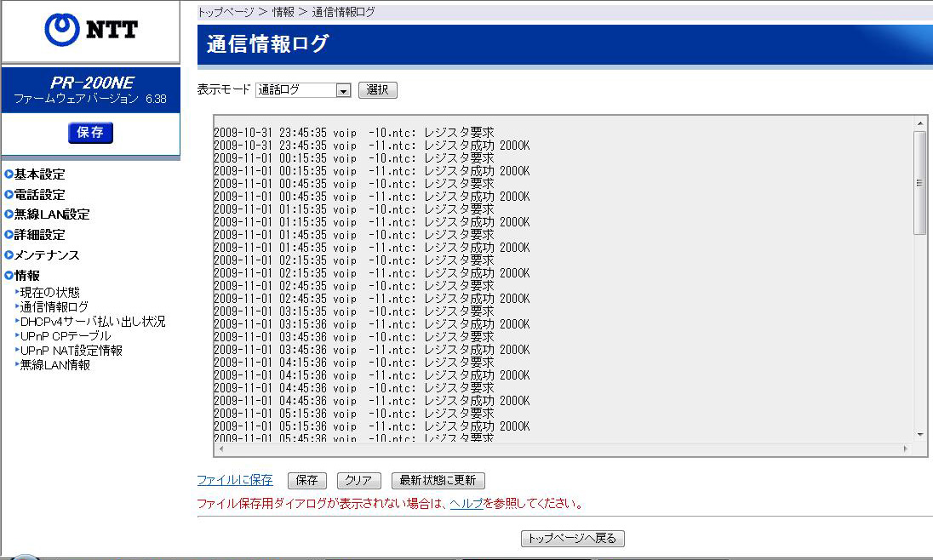Click the blue 保存 button in sidebar

[x=90, y=133]
